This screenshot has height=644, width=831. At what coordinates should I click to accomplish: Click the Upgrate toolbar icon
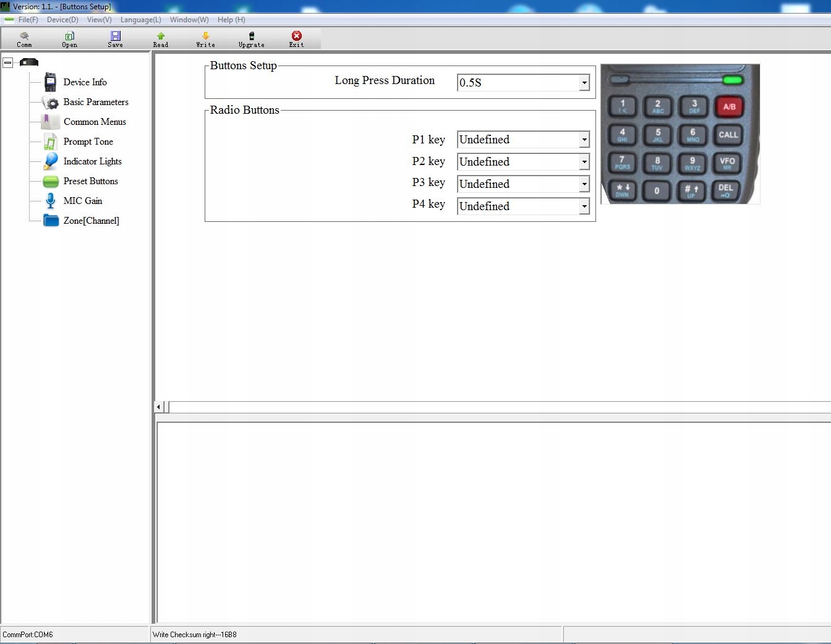click(252, 40)
